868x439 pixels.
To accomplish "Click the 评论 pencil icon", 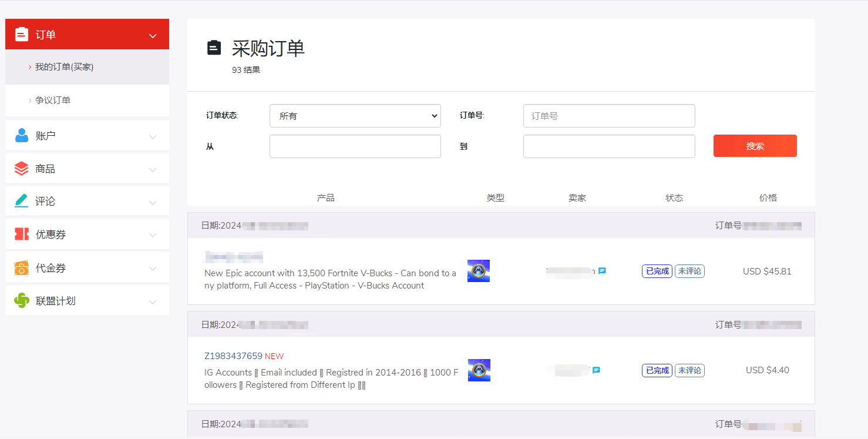I will click(22, 201).
